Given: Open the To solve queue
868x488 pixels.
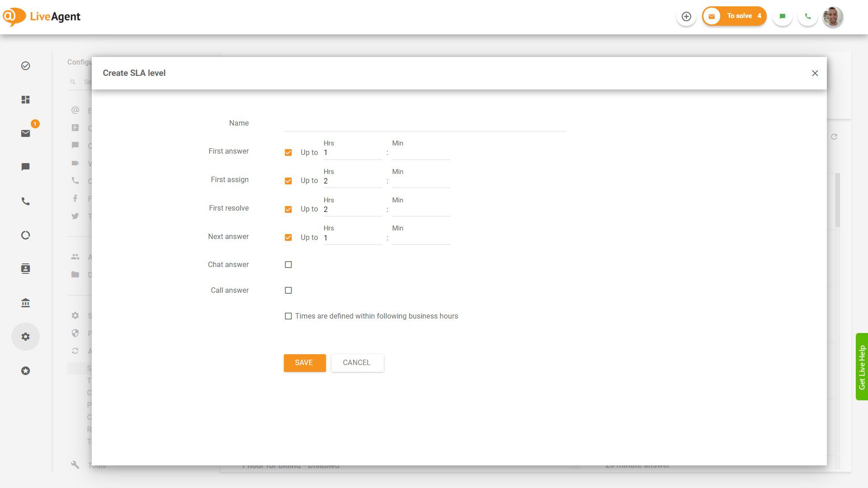Looking at the screenshot, I should tap(734, 15).
